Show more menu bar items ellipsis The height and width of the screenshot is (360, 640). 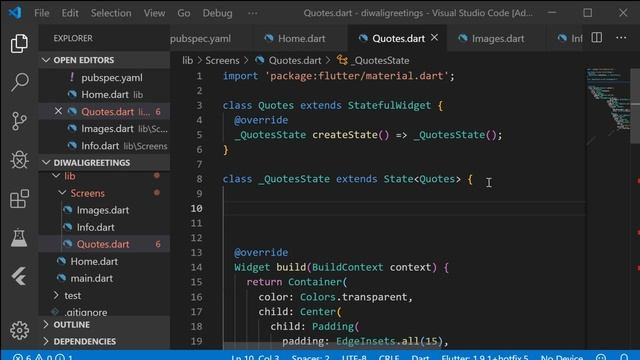[253, 13]
